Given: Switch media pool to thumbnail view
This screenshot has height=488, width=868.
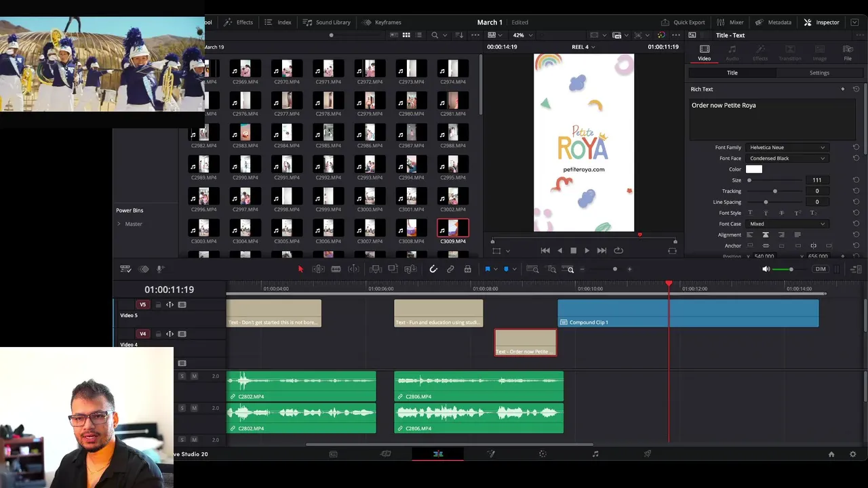Looking at the screenshot, I should pos(406,35).
